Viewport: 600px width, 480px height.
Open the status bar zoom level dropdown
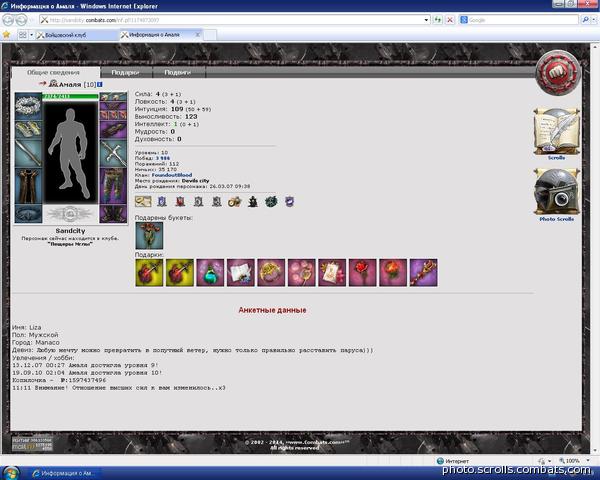588,460
